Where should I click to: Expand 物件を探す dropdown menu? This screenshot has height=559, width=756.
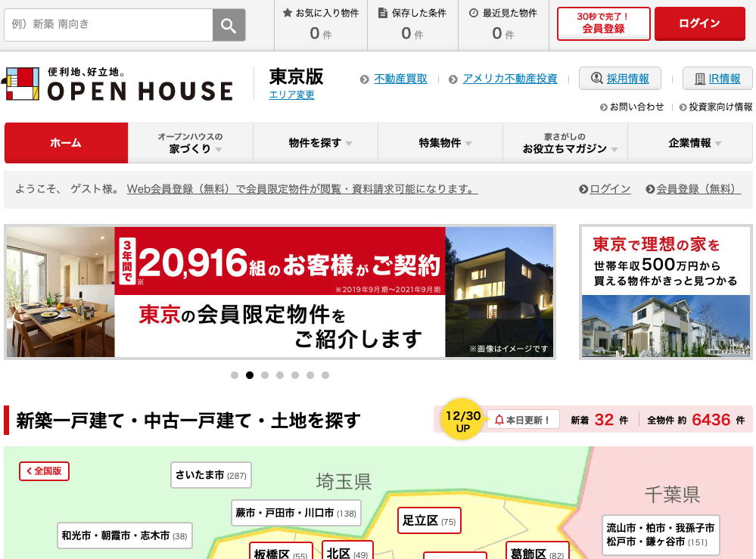(x=316, y=143)
